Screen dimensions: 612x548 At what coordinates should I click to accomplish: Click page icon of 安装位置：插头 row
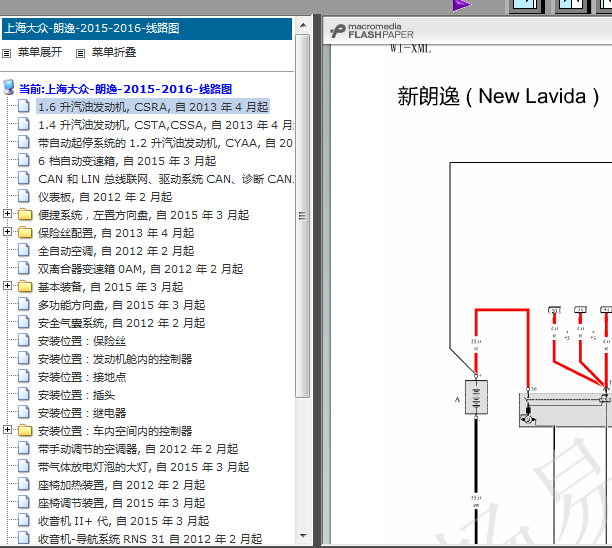(24, 394)
